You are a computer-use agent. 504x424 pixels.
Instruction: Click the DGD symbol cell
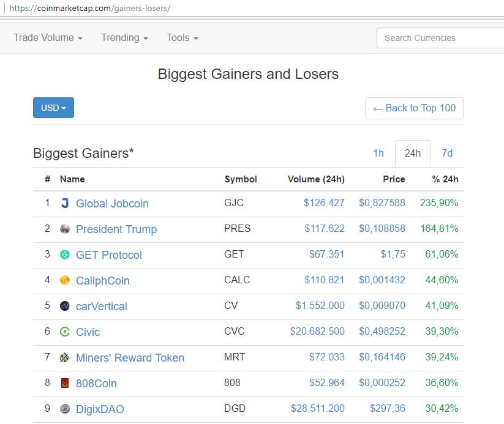coord(235,408)
